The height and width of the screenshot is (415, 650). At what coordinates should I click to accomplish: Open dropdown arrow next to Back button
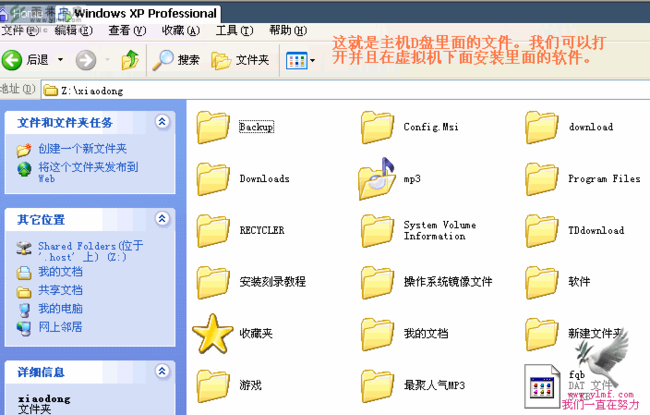coord(61,60)
